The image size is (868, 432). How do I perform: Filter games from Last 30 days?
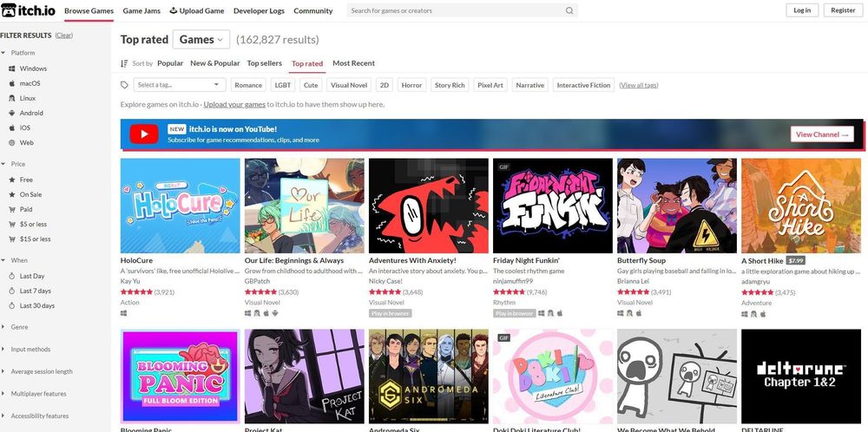[37, 305]
